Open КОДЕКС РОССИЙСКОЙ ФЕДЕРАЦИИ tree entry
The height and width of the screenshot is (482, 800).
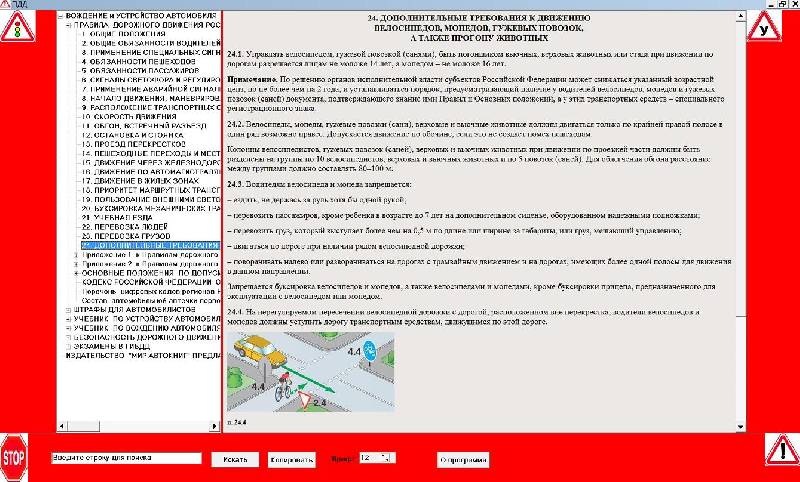coord(151,282)
